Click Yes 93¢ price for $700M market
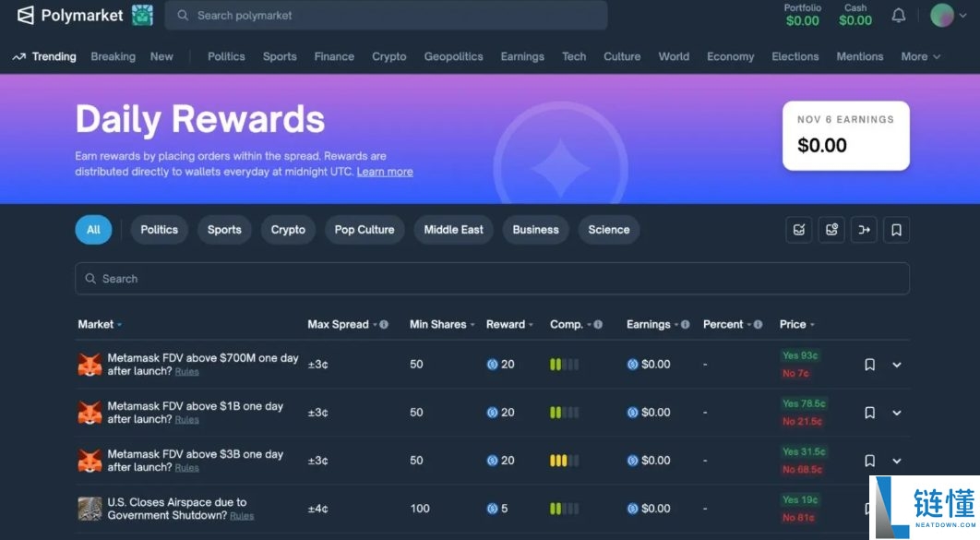980x540 pixels. (800, 355)
